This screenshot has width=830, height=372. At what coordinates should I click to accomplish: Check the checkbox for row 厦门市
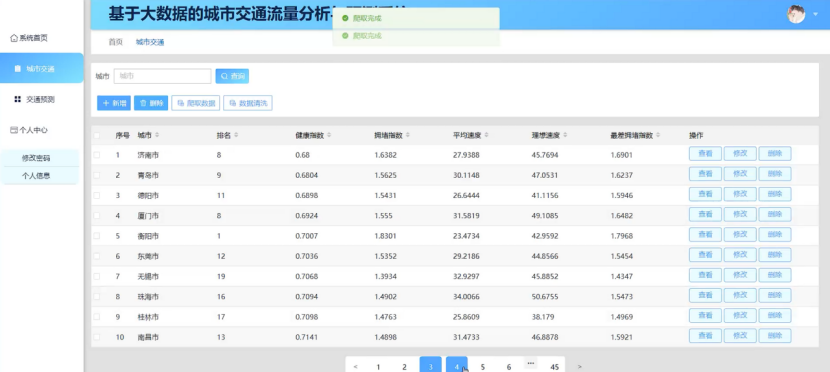point(97,215)
